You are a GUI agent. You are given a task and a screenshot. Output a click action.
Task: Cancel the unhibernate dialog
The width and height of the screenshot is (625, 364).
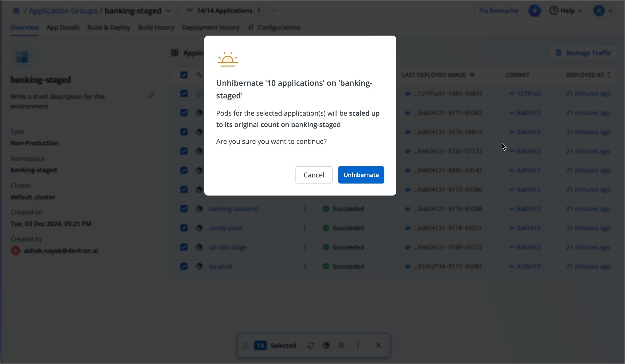[314, 175]
